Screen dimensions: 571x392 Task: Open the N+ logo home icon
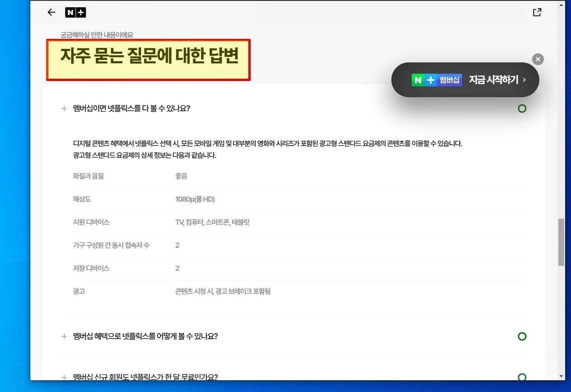tap(76, 12)
